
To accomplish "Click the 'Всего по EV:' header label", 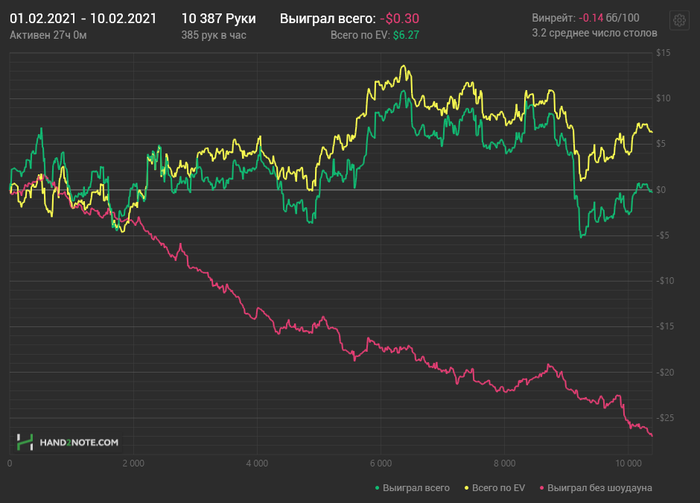I will click(360, 35).
